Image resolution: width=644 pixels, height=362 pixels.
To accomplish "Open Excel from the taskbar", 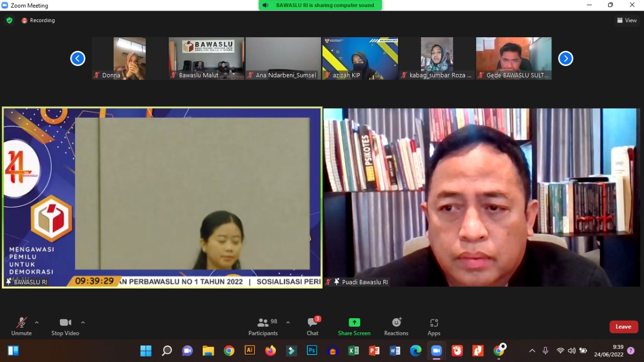I will click(x=353, y=350).
